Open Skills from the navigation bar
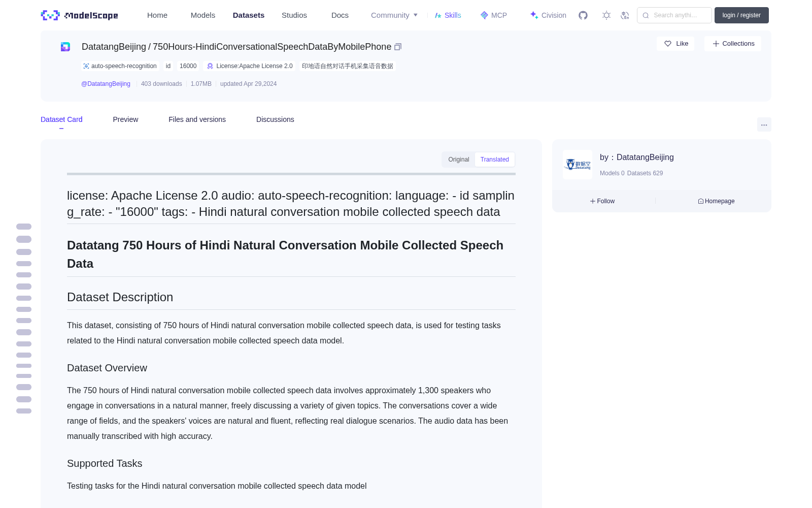Viewport: 812px width, 508px height. 448,15
